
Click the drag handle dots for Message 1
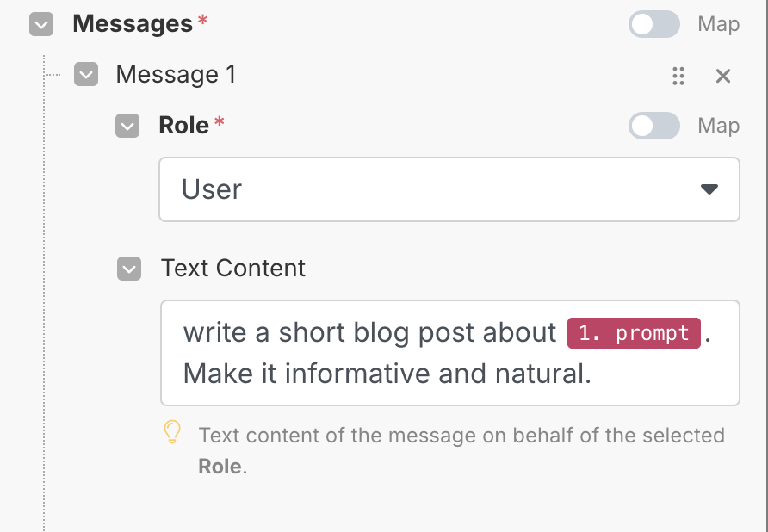tap(678, 76)
